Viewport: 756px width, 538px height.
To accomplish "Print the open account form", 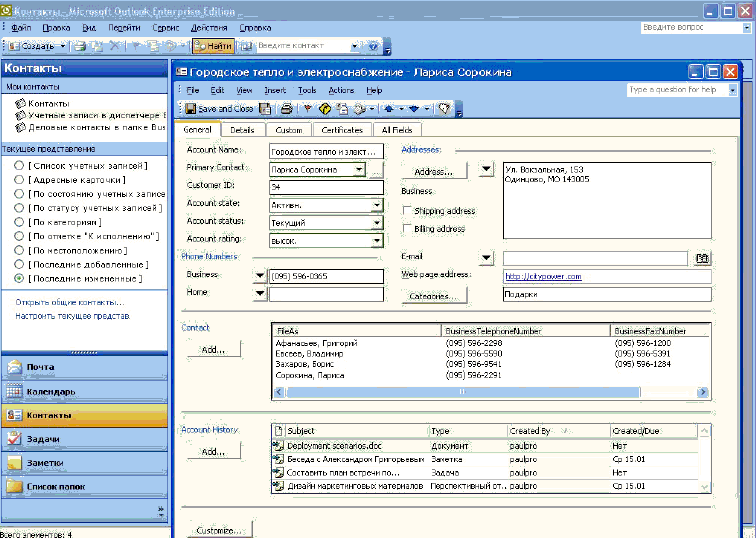I will pyautogui.click(x=287, y=109).
